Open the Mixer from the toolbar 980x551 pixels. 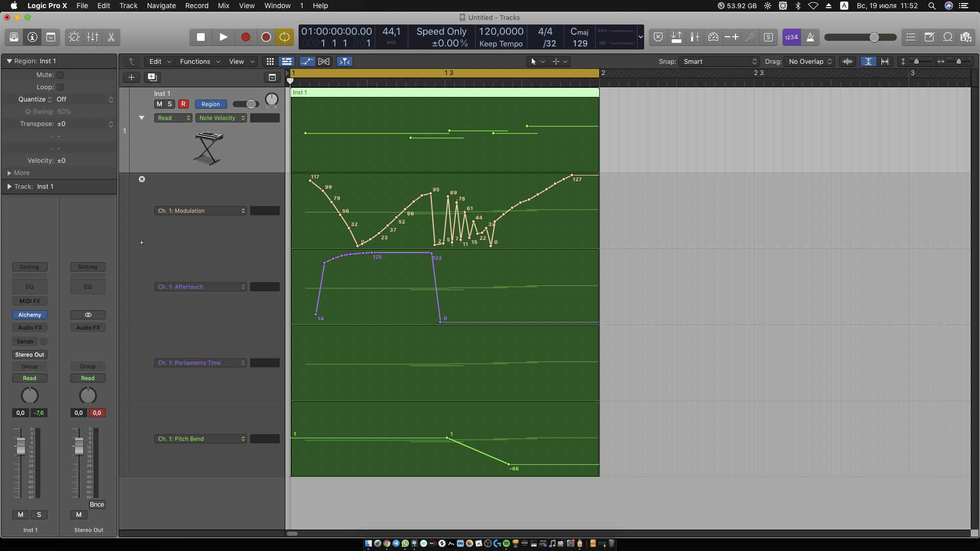point(92,37)
